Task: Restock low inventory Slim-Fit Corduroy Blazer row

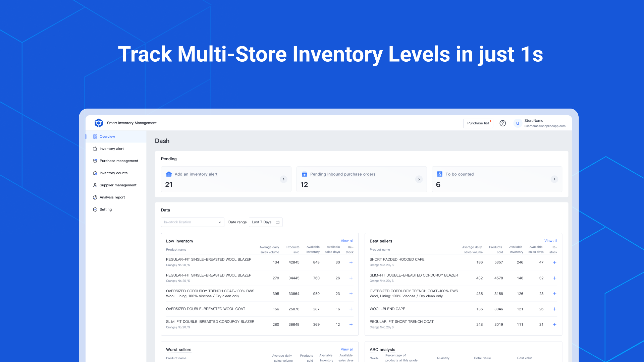Action: coord(351,325)
